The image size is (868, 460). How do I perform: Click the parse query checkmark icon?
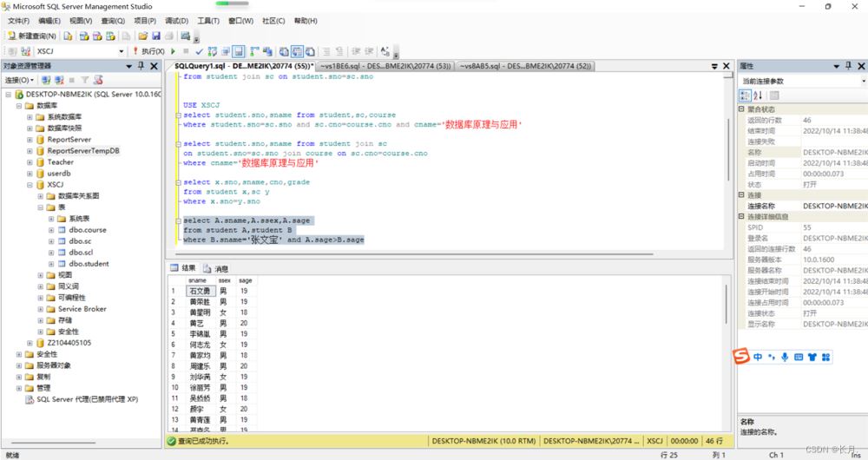199,51
